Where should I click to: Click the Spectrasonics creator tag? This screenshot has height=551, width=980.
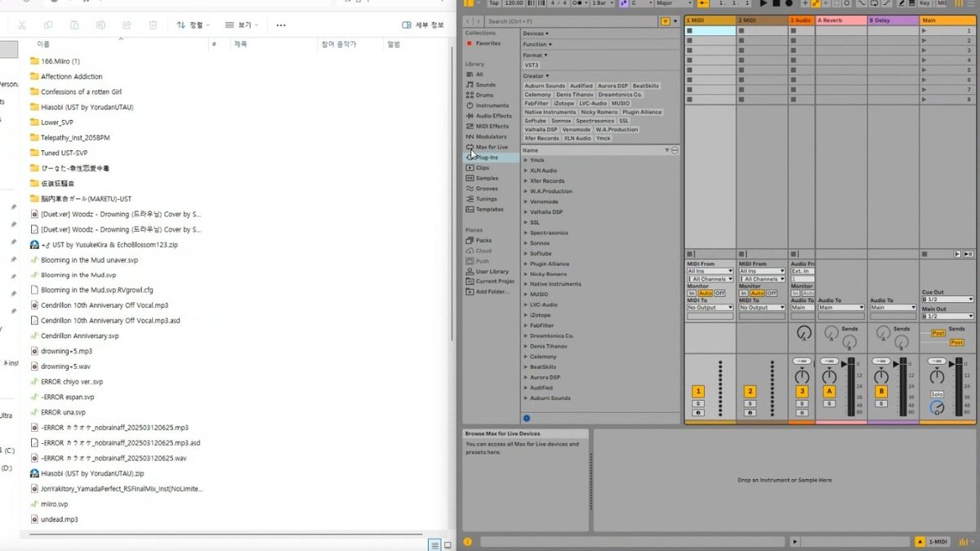click(x=594, y=121)
